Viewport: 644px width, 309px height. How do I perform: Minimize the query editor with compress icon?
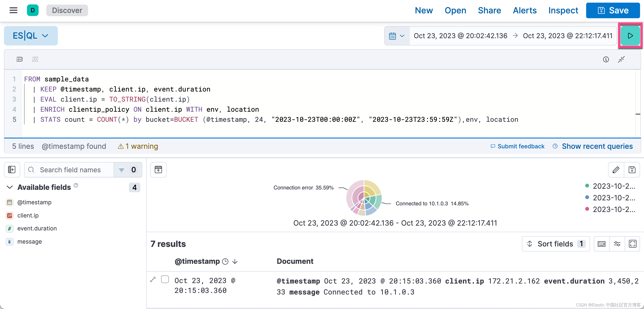621,59
